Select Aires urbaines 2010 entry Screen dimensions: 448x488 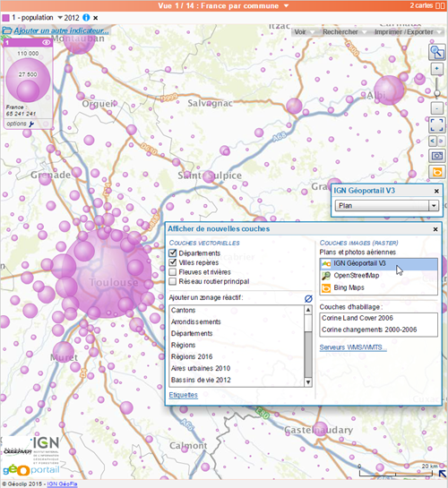pos(237,369)
